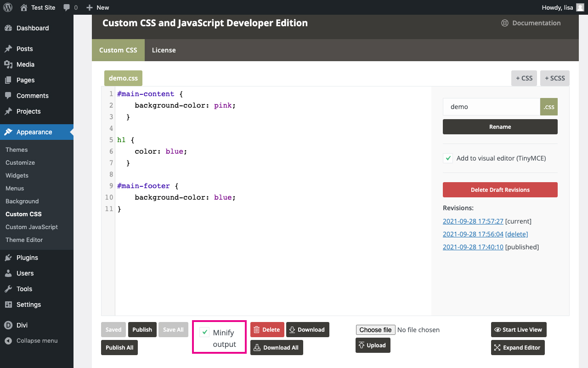
Task: Click the trash icon on Delete button
Action: pos(257,329)
